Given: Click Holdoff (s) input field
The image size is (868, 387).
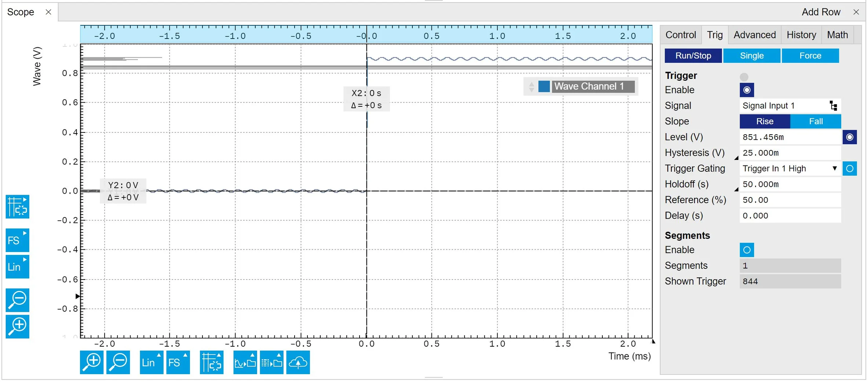Looking at the screenshot, I should [x=790, y=185].
